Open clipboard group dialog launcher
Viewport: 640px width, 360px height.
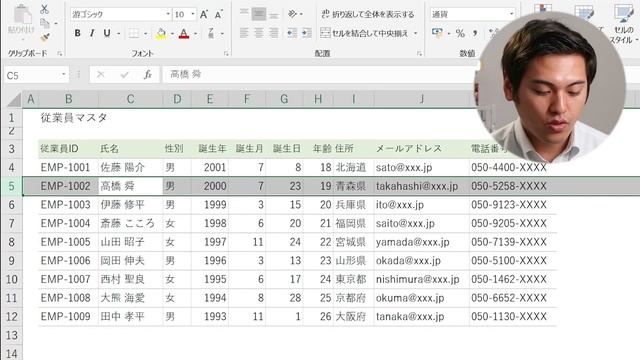click(60, 53)
